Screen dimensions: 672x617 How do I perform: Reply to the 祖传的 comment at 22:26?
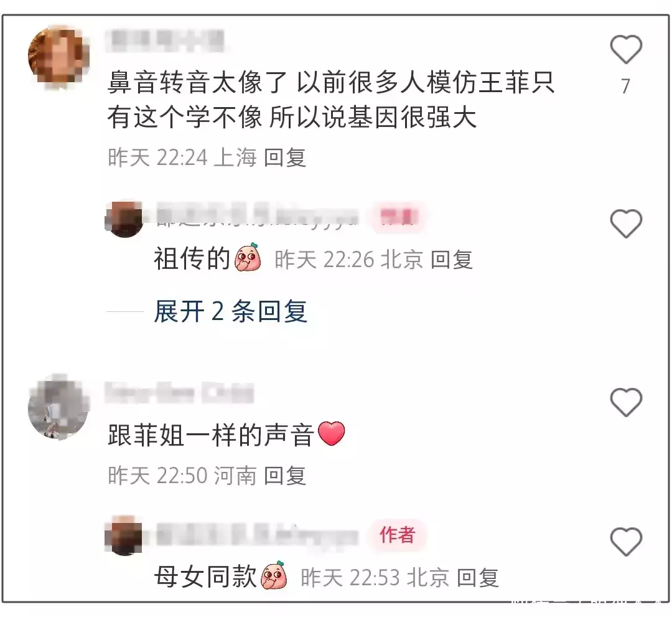pyautogui.click(x=451, y=260)
